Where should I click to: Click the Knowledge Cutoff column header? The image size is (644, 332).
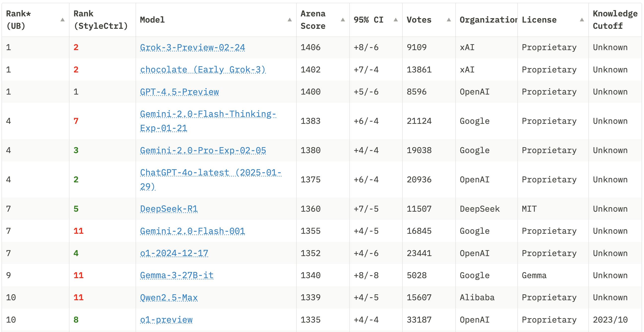tap(615, 20)
